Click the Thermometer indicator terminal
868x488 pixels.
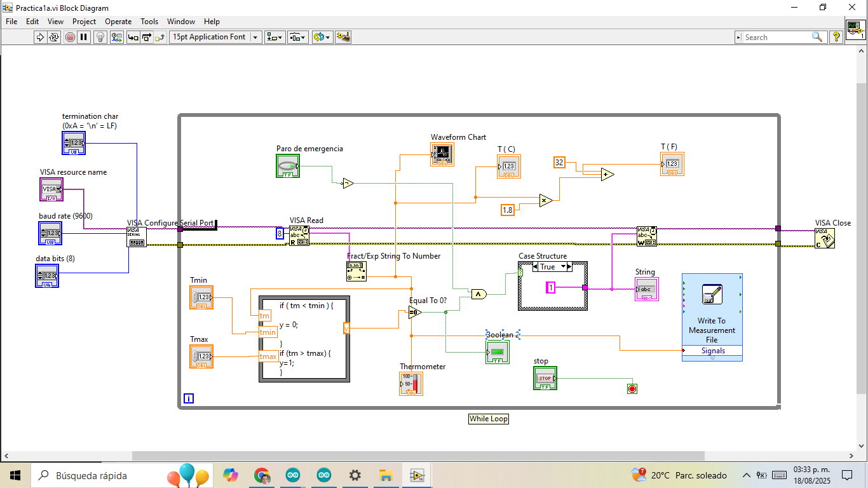(410, 384)
